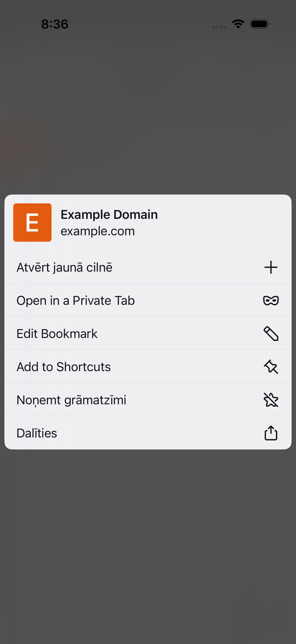Select Atvērt jaunā cilnē menu entry
This screenshot has height=644, width=296.
point(148,267)
